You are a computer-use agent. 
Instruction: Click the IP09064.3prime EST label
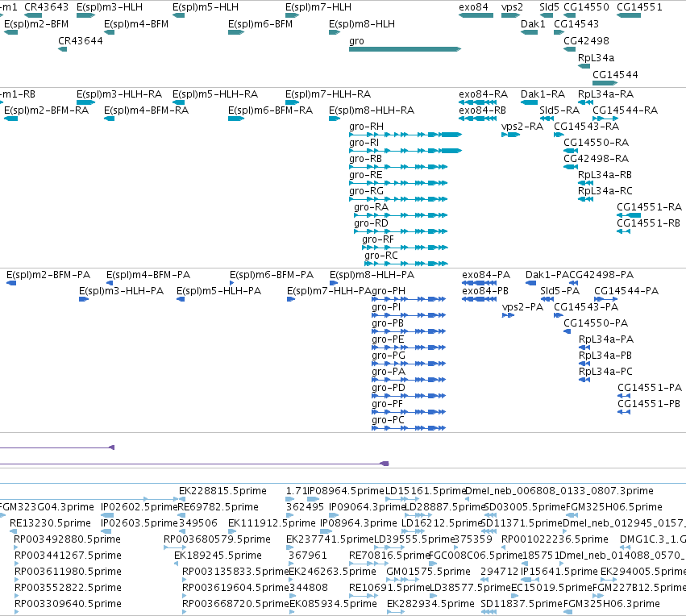pyautogui.click(x=368, y=507)
